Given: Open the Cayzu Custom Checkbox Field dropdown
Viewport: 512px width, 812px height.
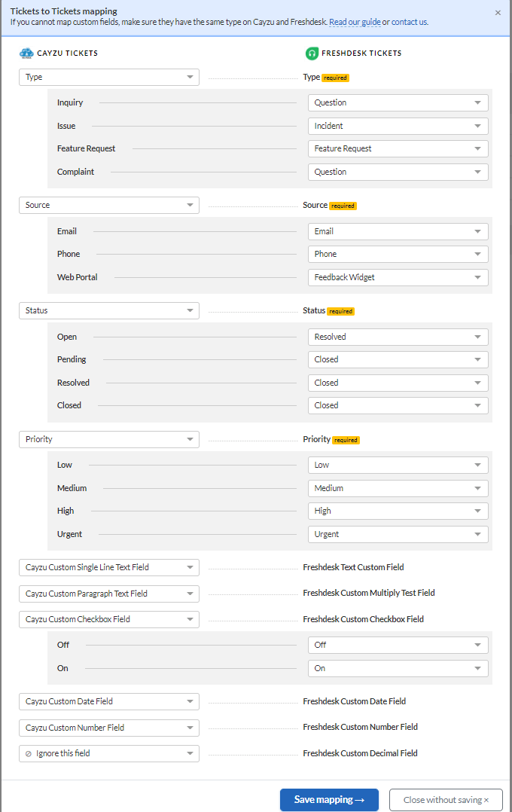Looking at the screenshot, I should pos(109,619).
